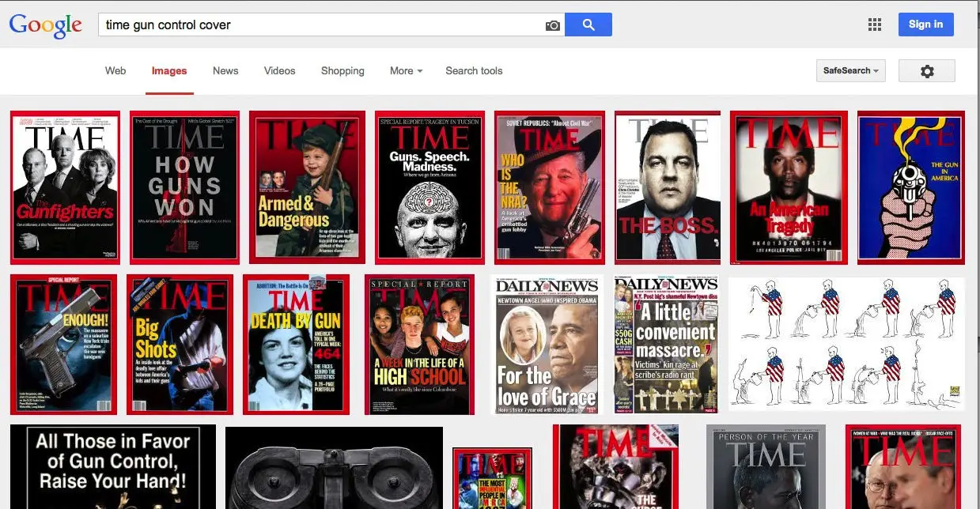980x509 pixels.
Task: Open Daily News 'A little convenient massacre' image
Action: coord(666,345)
